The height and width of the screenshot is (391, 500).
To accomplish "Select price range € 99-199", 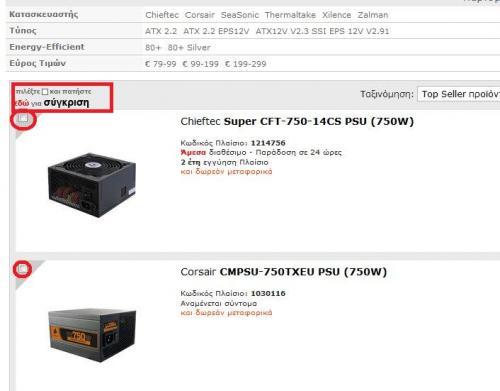I will coord(201,64).
